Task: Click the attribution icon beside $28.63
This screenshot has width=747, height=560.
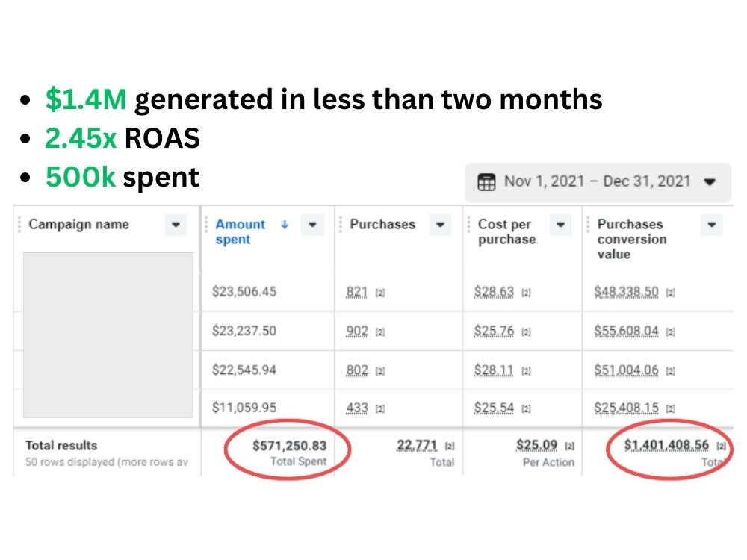Action: coord(526,293)
